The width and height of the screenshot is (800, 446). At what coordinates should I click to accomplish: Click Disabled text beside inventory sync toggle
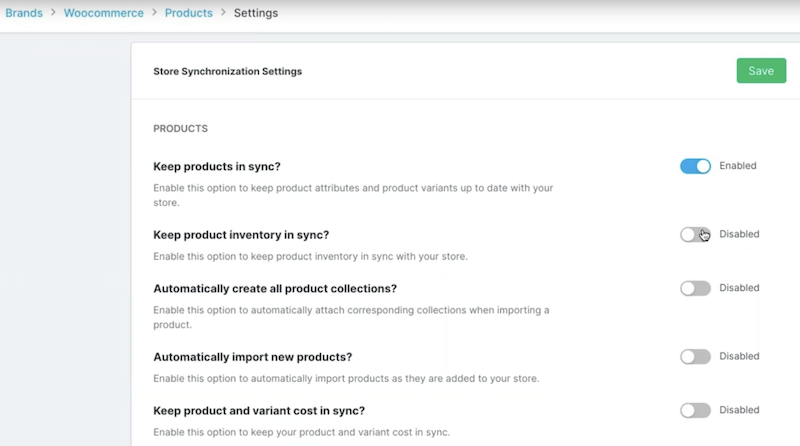(739, 234)
